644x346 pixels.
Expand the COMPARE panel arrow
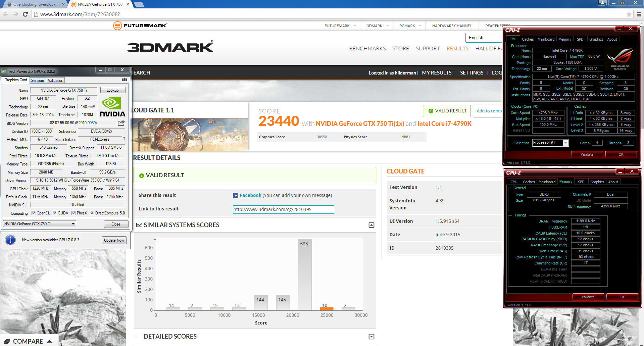tap(50, 341)
